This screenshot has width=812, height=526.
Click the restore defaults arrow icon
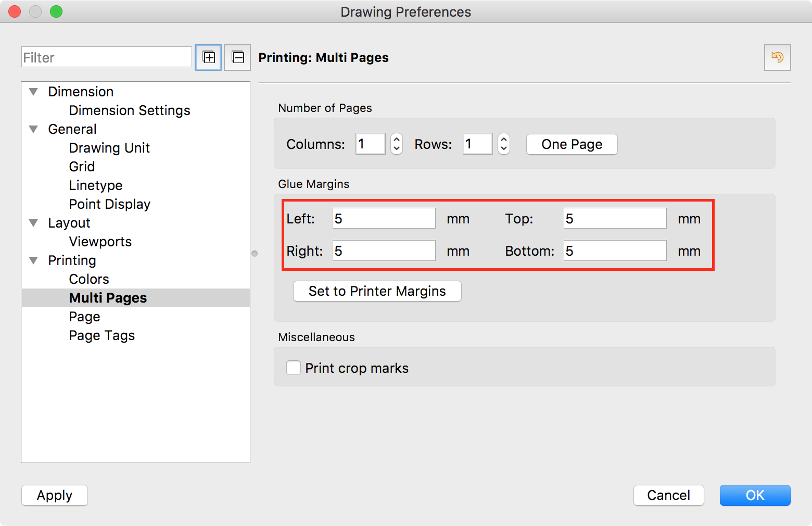(x=777, y=57)
